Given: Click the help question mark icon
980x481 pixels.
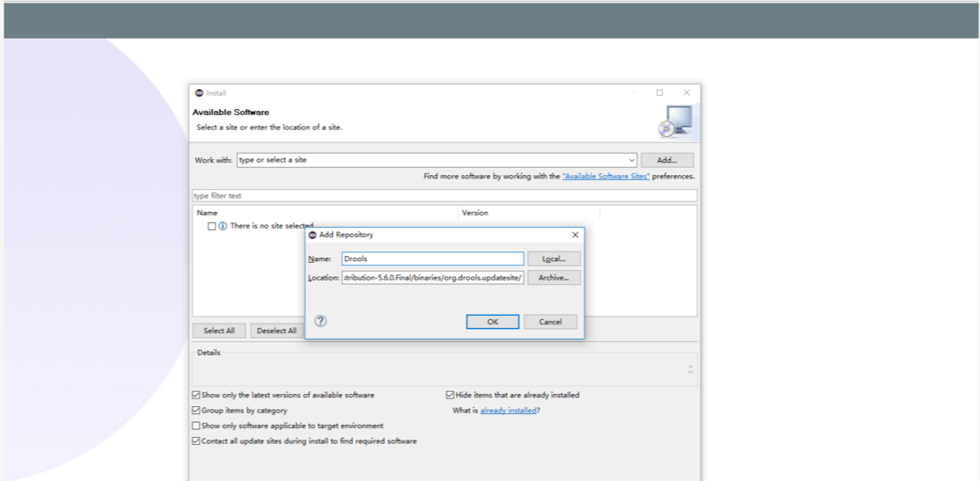Looking at the screenshot, I should tap(320, 321).
